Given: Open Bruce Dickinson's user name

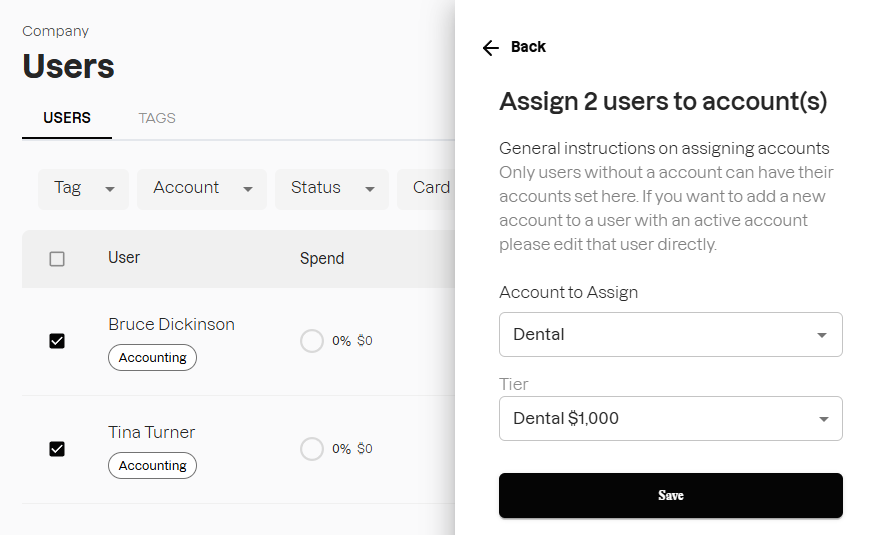Looking at the screenshot, I should tap(171, 325).
